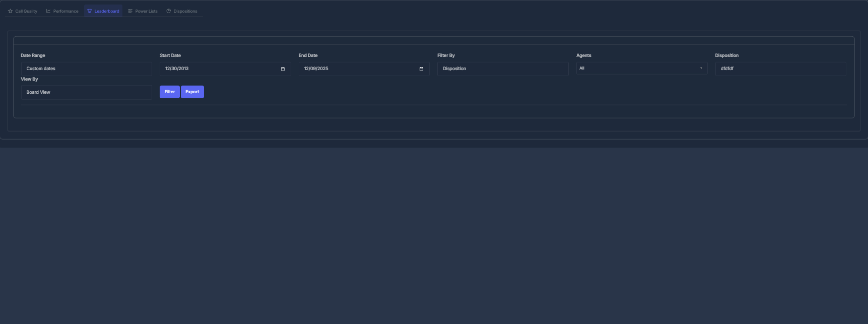Open the Filter By dropdown showing Disposition
Viewport: 868px width, 324px height.
point(503,69)
